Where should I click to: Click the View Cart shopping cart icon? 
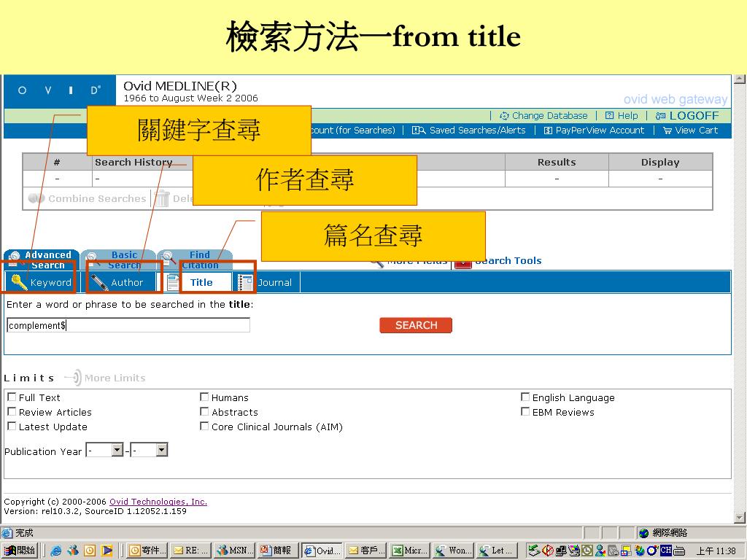click(667, 131)
